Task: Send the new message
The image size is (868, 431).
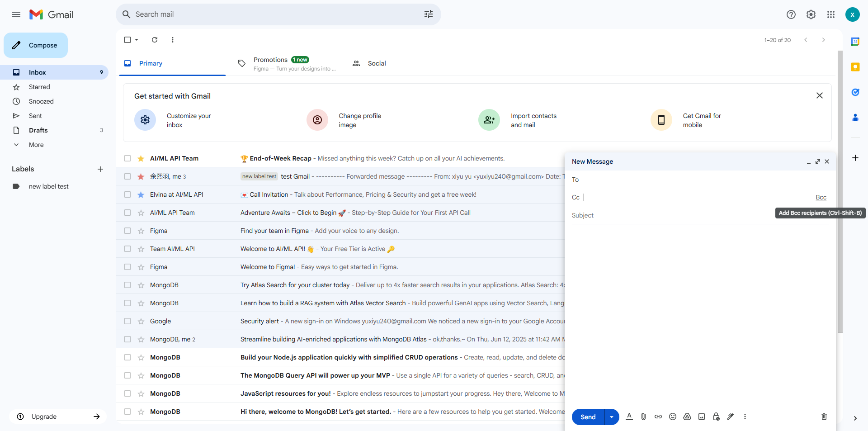Action: [588, 417]
